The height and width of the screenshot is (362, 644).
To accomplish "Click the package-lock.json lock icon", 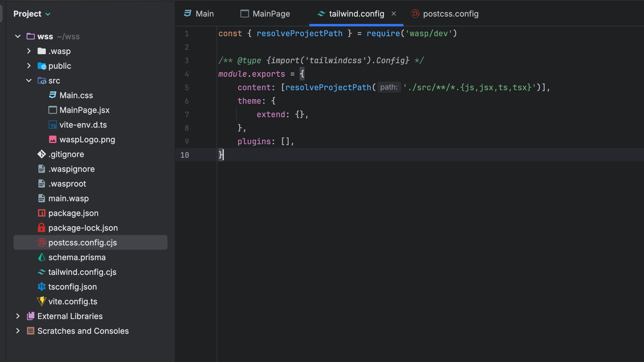I will pos(42,228).
